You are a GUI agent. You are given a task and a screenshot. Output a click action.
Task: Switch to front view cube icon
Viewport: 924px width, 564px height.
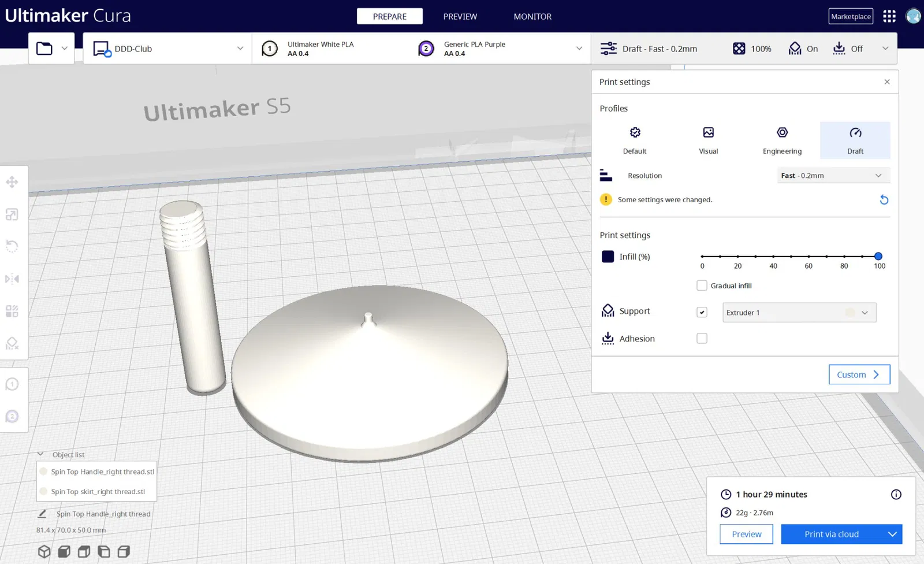point(64,551)
